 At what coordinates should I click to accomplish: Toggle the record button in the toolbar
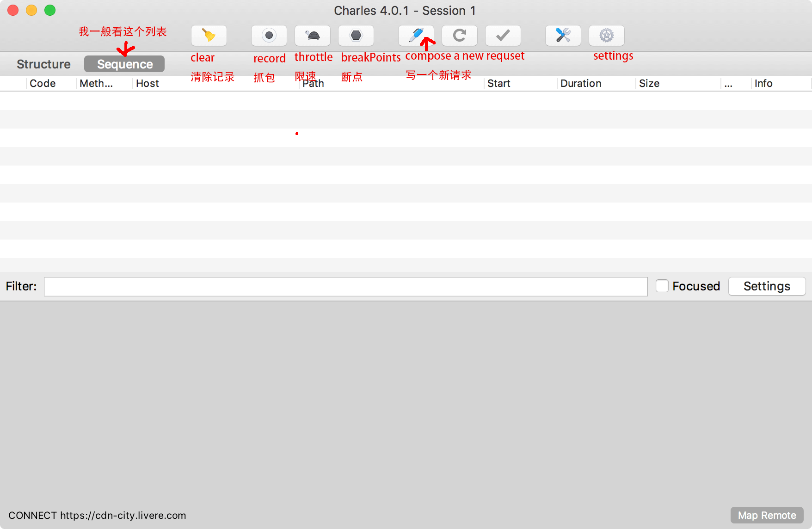coord(269,36)
